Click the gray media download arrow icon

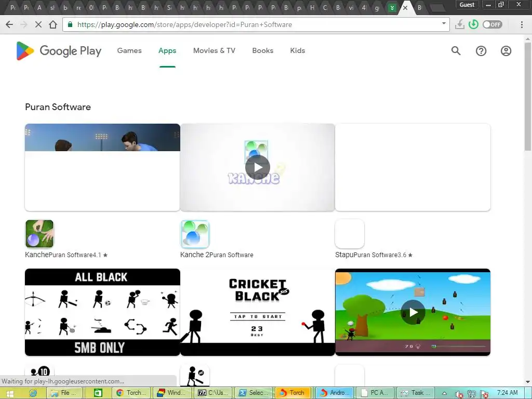click(459, 24)
